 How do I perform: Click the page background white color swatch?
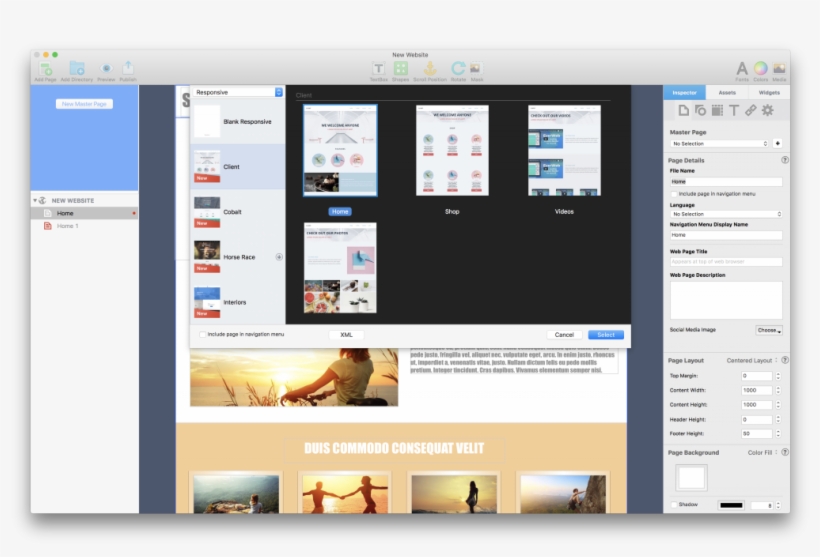[x=691, y=478]
